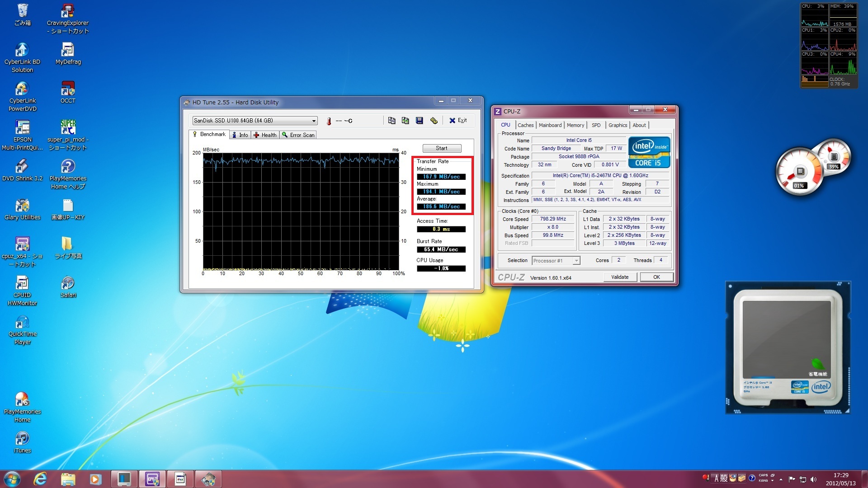
Task: Open the Caches tab in CPU-Z
Action: pos(525,125)
